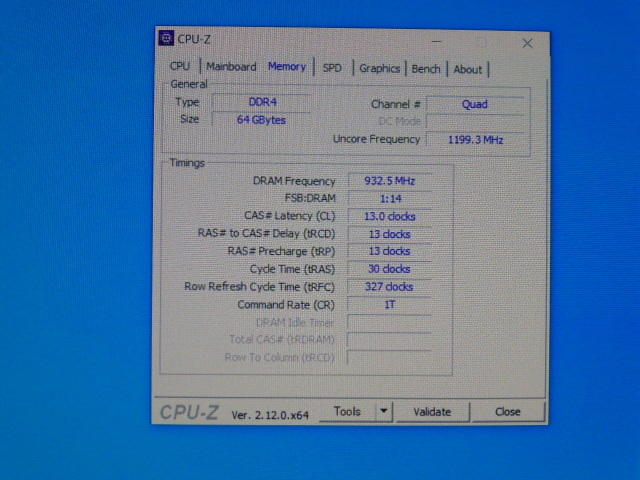Click the empty Row To Column field
This screenshot has width=640, height=480.
pos(390,358)
